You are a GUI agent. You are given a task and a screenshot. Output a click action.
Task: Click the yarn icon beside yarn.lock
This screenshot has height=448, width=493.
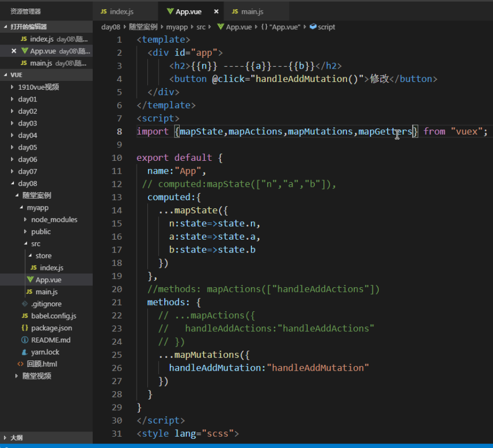pyautogui.click(x=25, y=352)
